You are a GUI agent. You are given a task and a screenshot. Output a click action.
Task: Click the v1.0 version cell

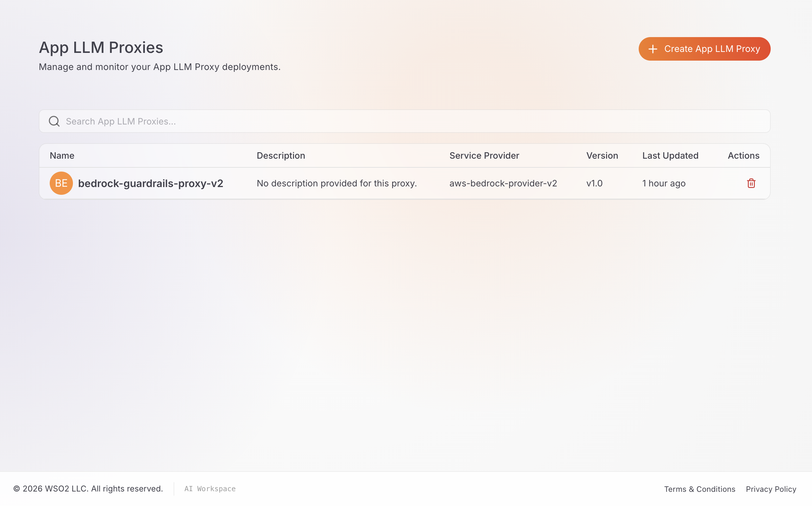point(594,184)
